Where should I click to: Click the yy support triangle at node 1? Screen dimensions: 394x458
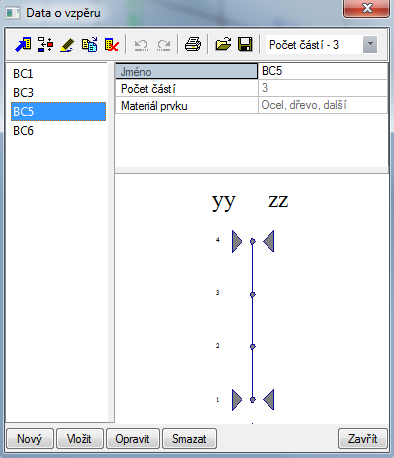point(237,400)
